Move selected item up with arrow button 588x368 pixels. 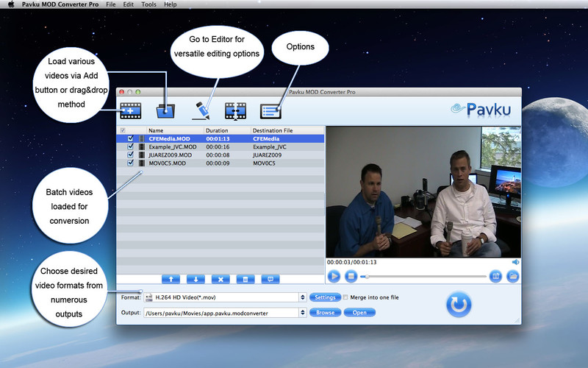pos(171,279)
